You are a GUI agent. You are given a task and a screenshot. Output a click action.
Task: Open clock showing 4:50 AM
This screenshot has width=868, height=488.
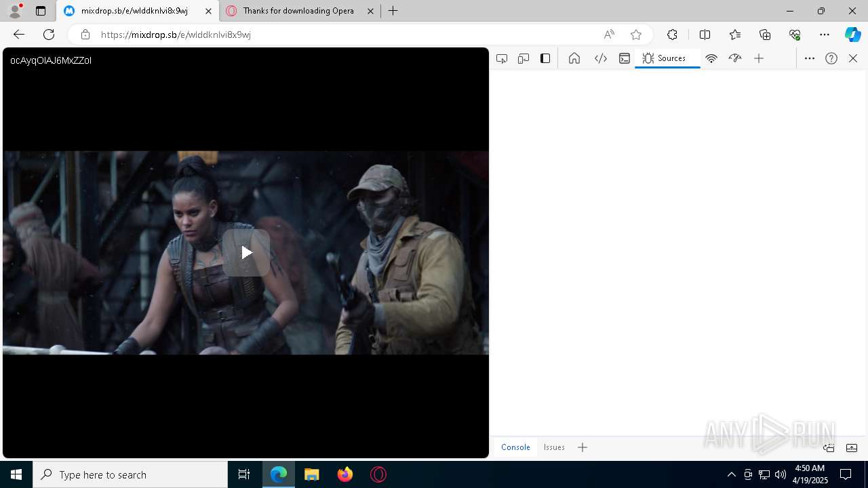tap(810, 474)
